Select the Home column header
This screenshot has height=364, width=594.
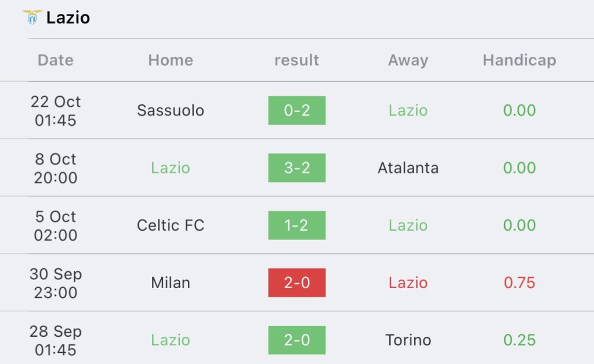[x=171, y=60]
